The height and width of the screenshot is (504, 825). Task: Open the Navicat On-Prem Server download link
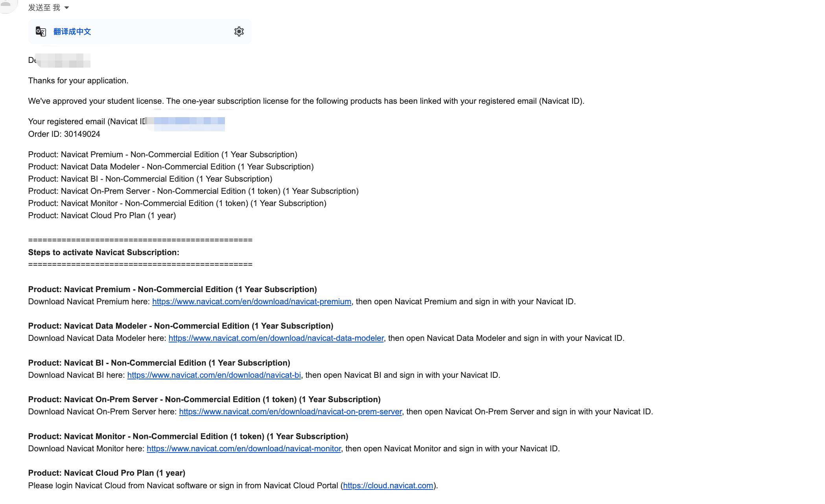coord(291,412)
